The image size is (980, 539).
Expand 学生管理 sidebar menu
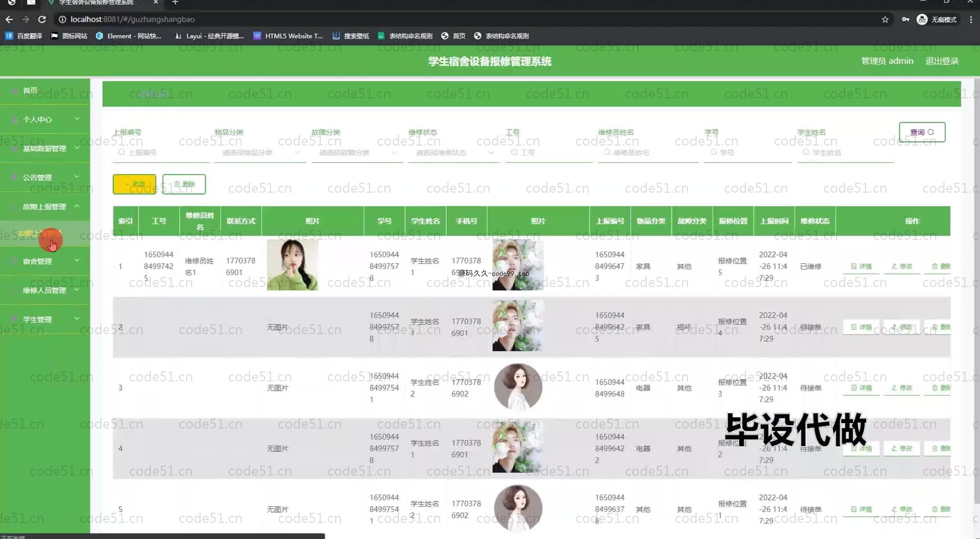[x=45, y=320]
